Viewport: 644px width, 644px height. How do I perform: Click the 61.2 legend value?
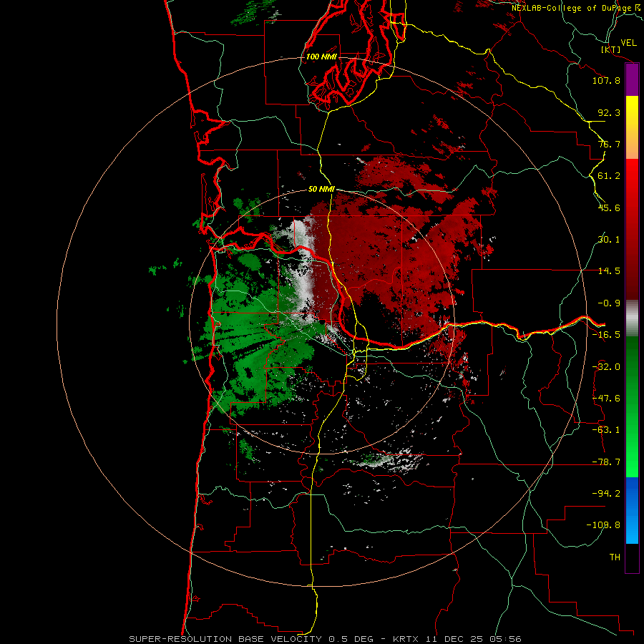click(609, 176)
